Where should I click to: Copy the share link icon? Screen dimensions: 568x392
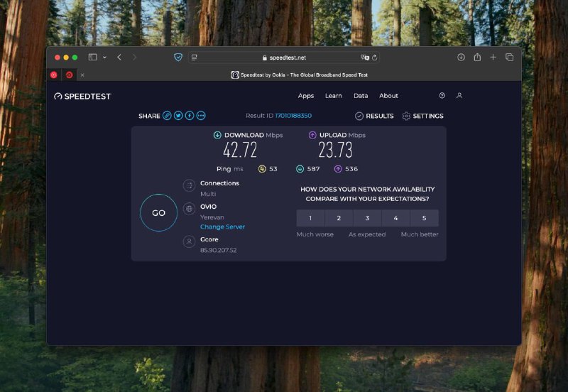tap(167, 116)
